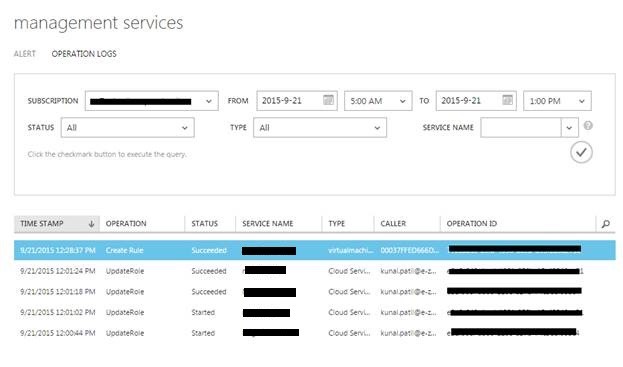Select the 12:28:37 PM Create Rule row
Screen dimensions: 623x367
[315, 250]
